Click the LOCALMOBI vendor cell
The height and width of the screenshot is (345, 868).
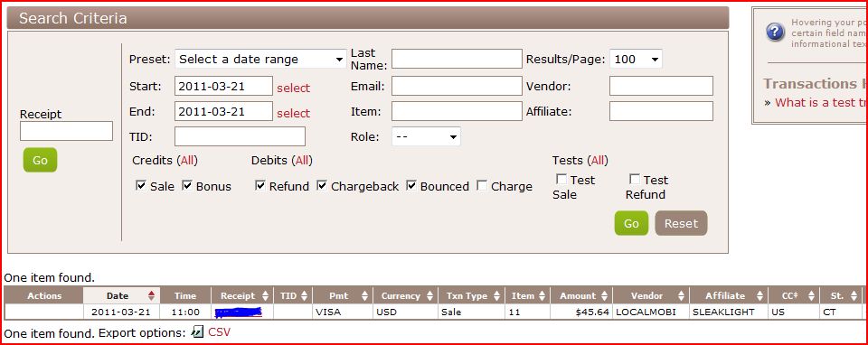pos(651,312)
